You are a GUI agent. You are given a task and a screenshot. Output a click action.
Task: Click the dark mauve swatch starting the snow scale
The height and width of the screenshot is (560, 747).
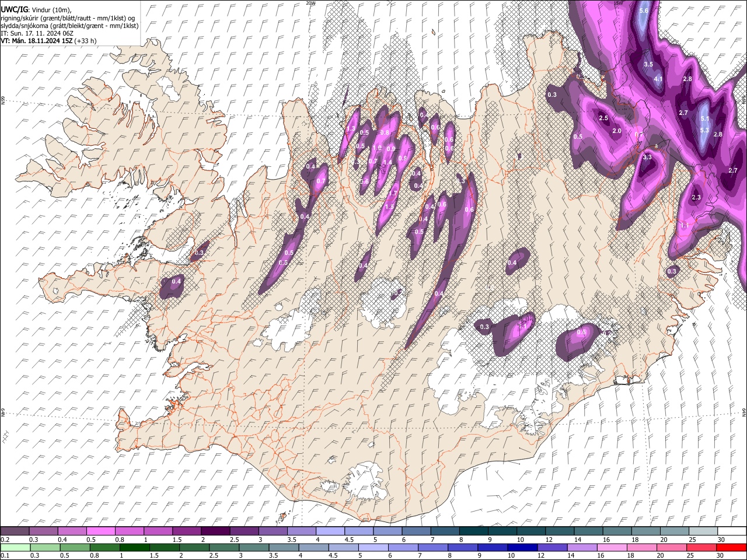pos(15,531)
